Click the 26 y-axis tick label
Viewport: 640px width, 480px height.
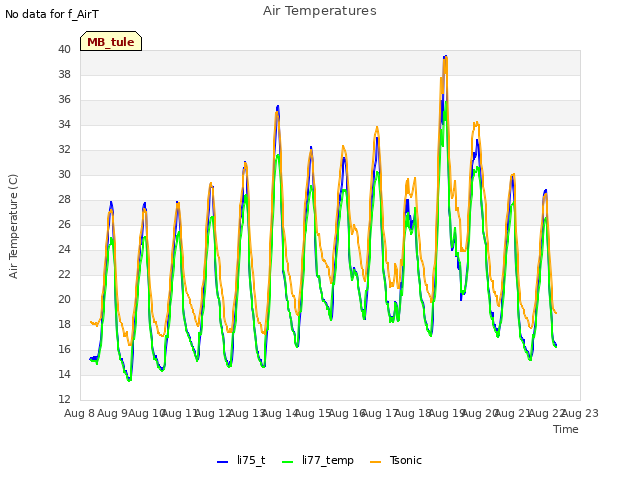64,224
